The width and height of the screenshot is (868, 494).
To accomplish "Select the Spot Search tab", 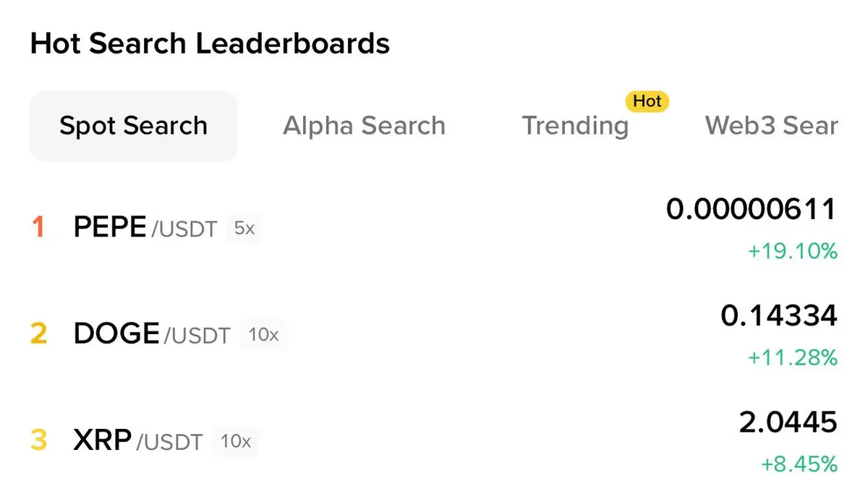I will point(134,126).
